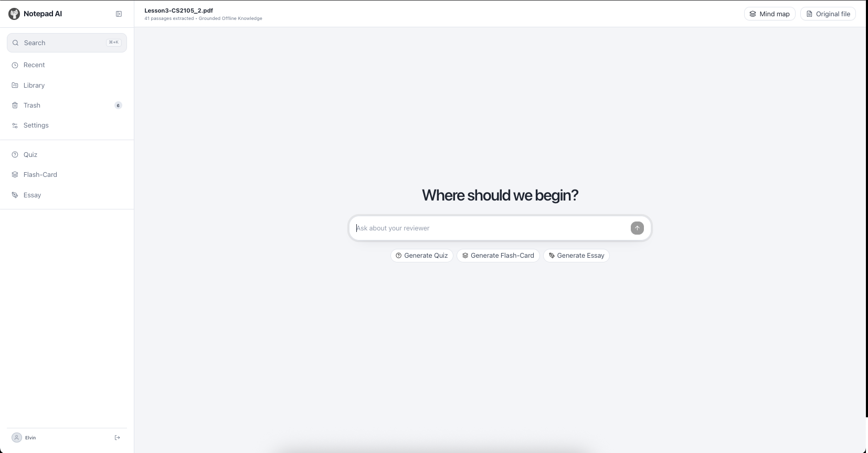Image resolution: width=868 pixels, height=453 pixels.
Task: Click the Notepad AI logo icon
Action: [14, 14]
